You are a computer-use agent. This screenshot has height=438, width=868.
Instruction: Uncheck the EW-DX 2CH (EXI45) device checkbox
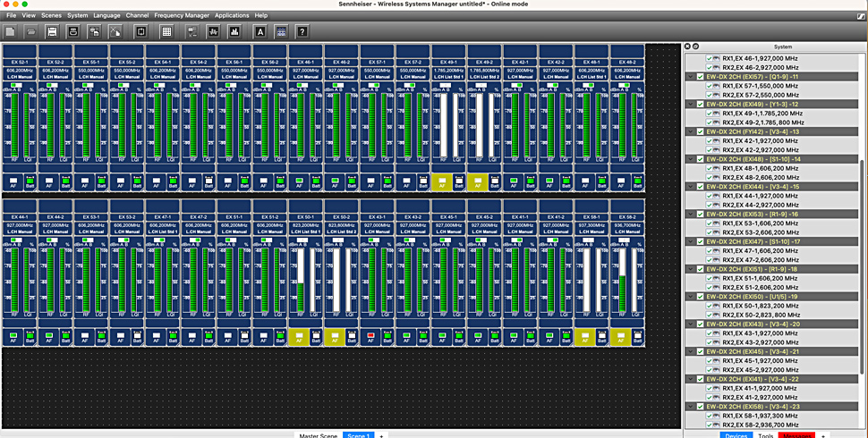(x=701, y=351)
